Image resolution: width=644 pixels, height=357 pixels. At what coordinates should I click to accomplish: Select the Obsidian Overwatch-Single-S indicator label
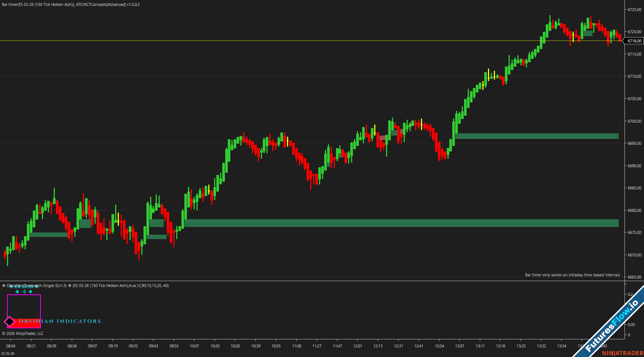coord(37,286)
